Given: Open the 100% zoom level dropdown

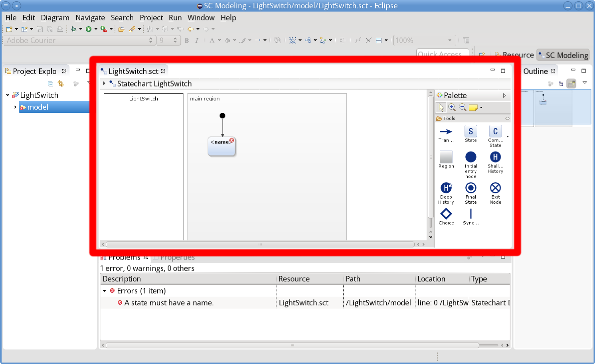Looking at the screenshot, I should tap(450, 40).
